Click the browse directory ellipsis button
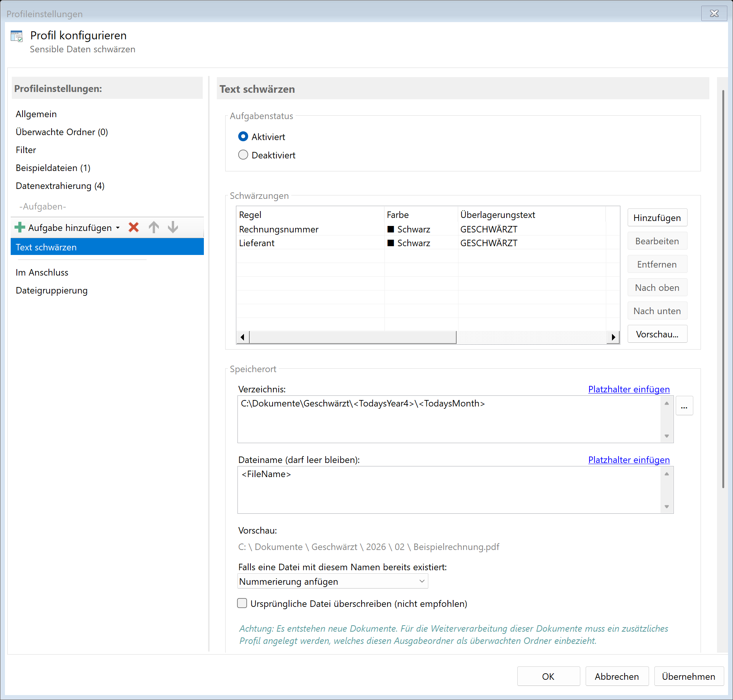Image resolution: width=733 pixels, height=700 pixels. (684, 406)
